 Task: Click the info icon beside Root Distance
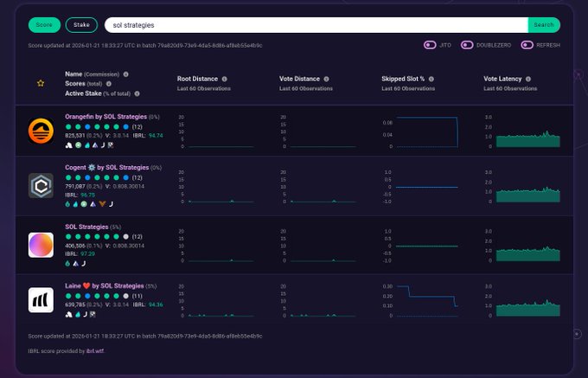pyautogui.click(x=223, y=79)
